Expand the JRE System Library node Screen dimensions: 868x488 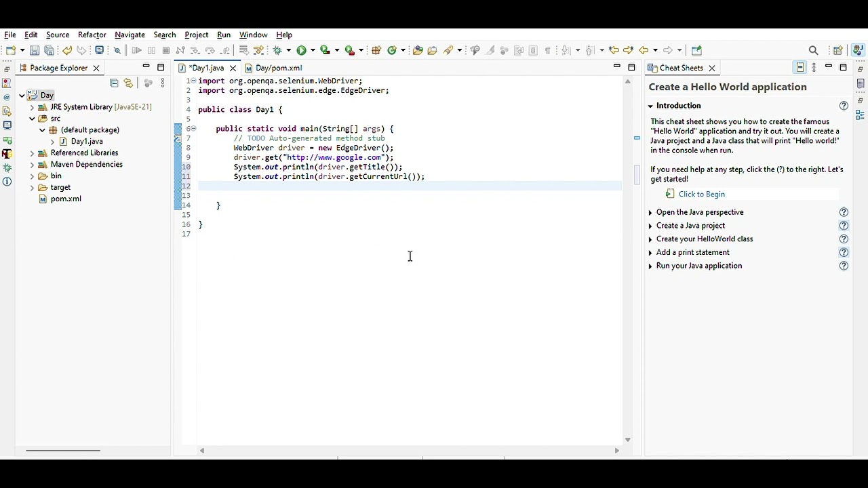pos(32,107)
